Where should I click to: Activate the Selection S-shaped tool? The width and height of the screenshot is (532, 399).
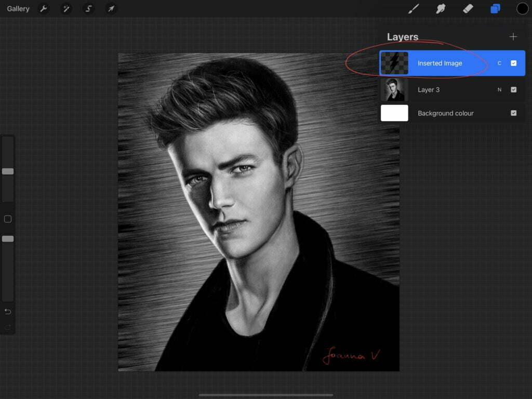click(x=88, y=9)
